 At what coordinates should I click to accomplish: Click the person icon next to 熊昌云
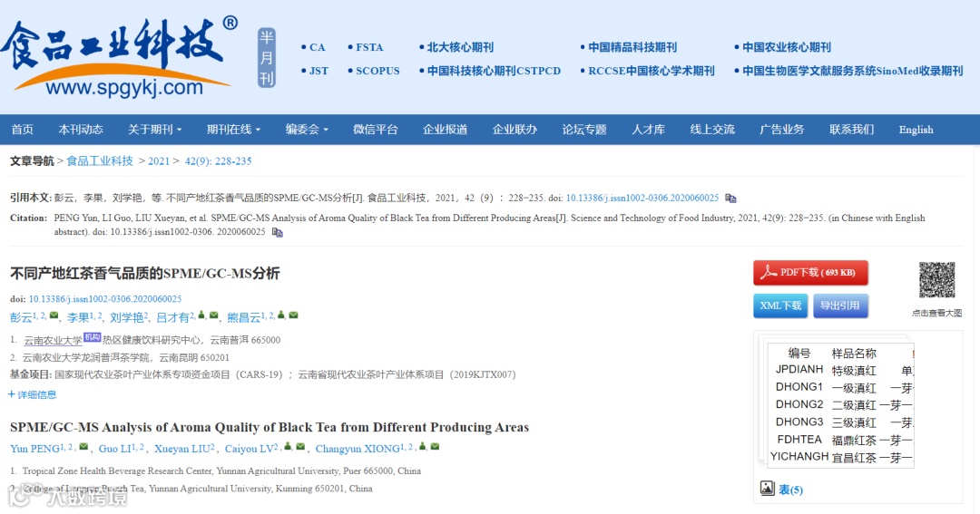coord(281,315)
